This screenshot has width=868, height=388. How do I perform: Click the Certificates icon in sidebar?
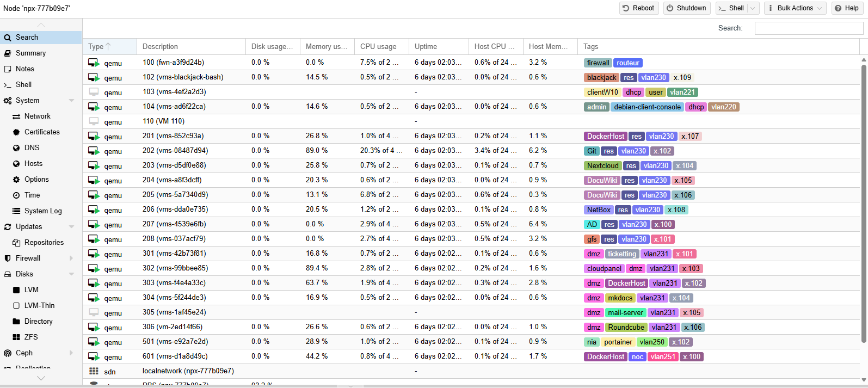(16, 132)
